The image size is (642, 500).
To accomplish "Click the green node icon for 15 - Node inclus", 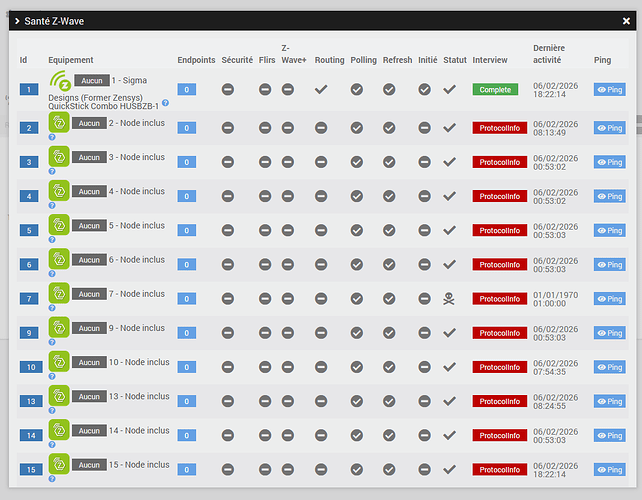I will [x=59, y=464].
